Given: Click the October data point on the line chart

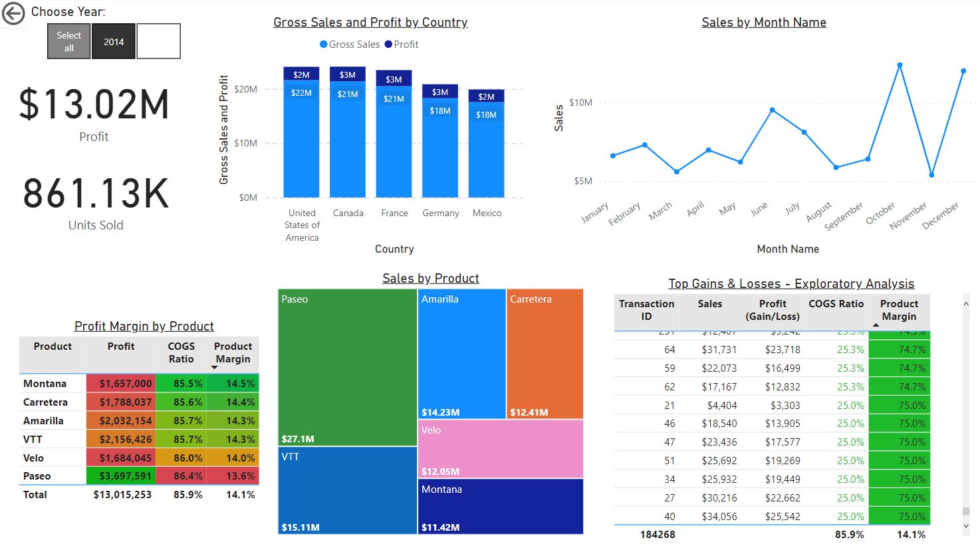Looking at the screenshot, I should click(899, 65).
